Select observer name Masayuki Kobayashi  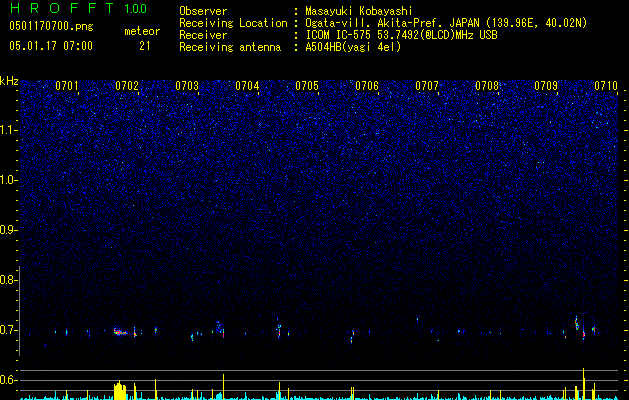click(359, 11)
